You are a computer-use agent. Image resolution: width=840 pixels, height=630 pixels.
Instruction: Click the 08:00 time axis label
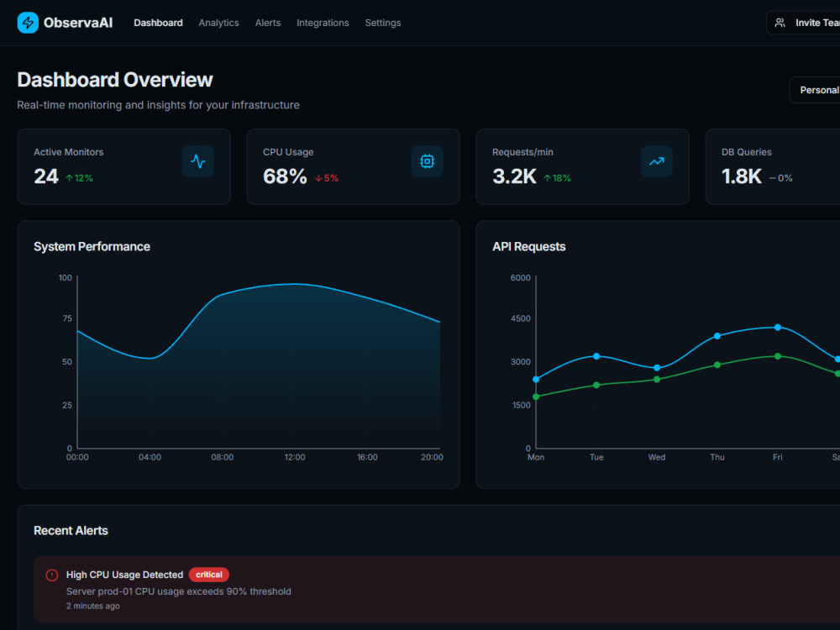click(x=223, y=457)
